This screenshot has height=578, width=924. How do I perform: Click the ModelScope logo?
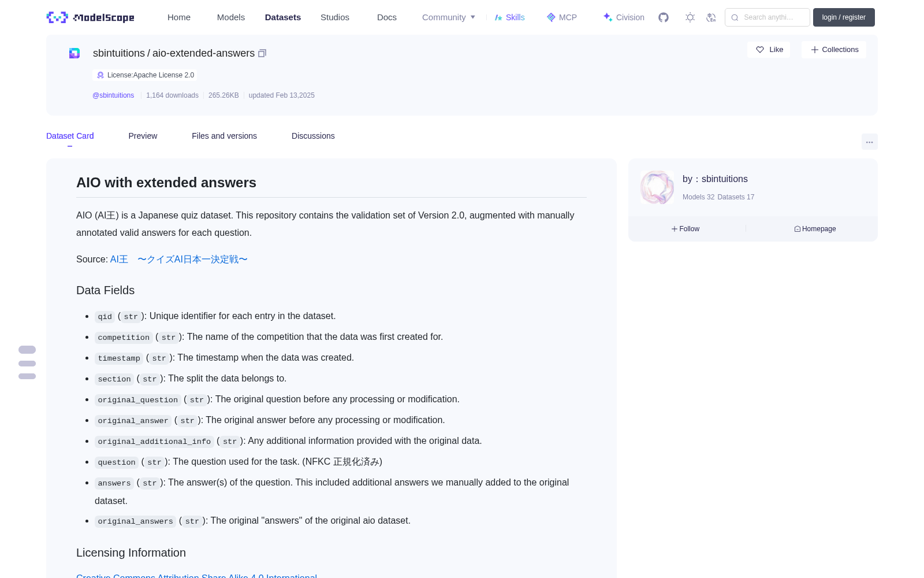coord(90,17)
